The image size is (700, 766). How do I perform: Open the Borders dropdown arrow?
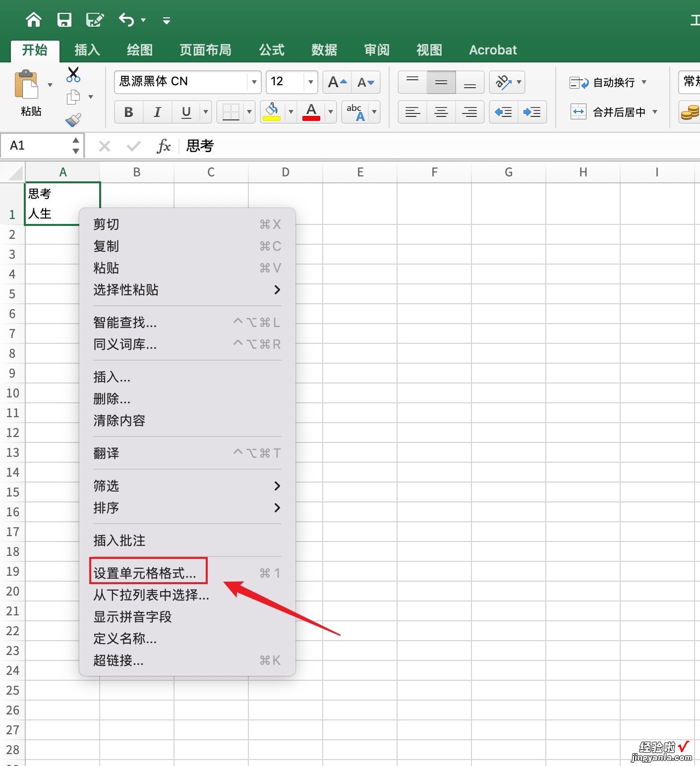pos(249,112)
